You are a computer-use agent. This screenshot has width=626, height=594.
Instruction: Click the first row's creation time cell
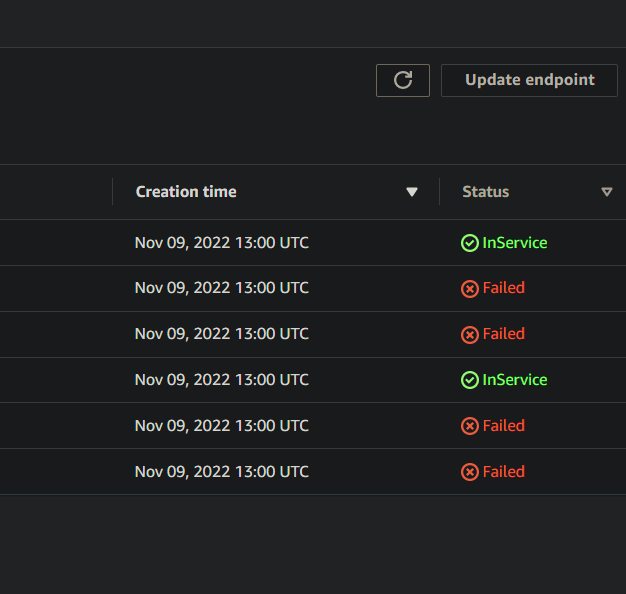click(x=222, y=243)
